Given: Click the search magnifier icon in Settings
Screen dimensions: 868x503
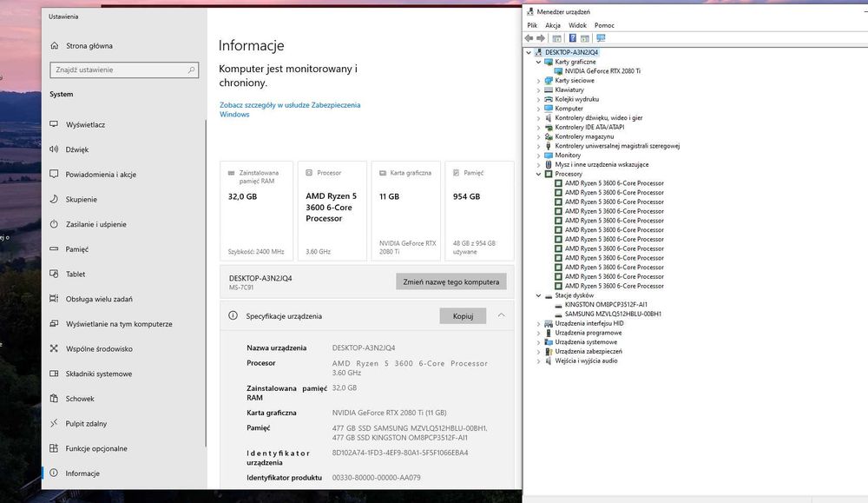Looking at the screenshot, I should pyautogui.click(x=191, y=69).
